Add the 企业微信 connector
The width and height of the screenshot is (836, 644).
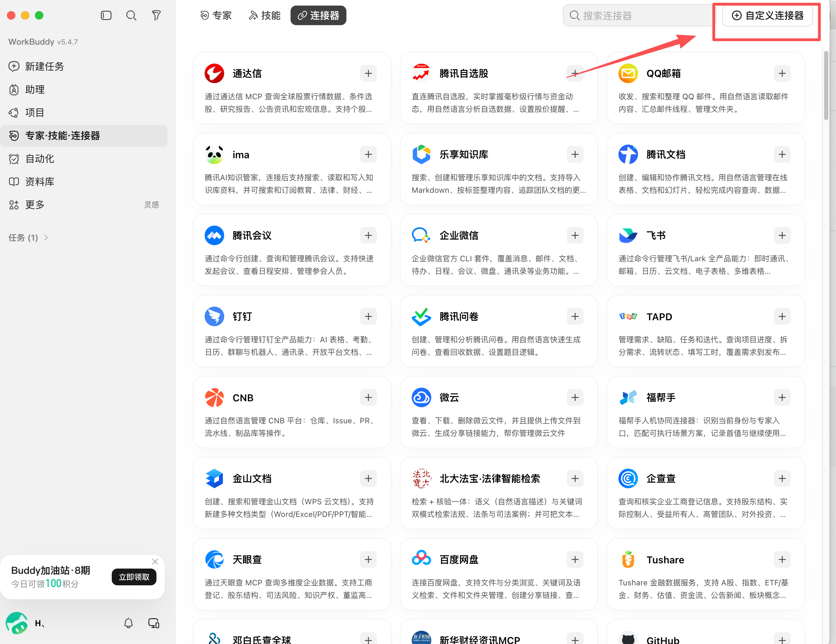(575, 235)
